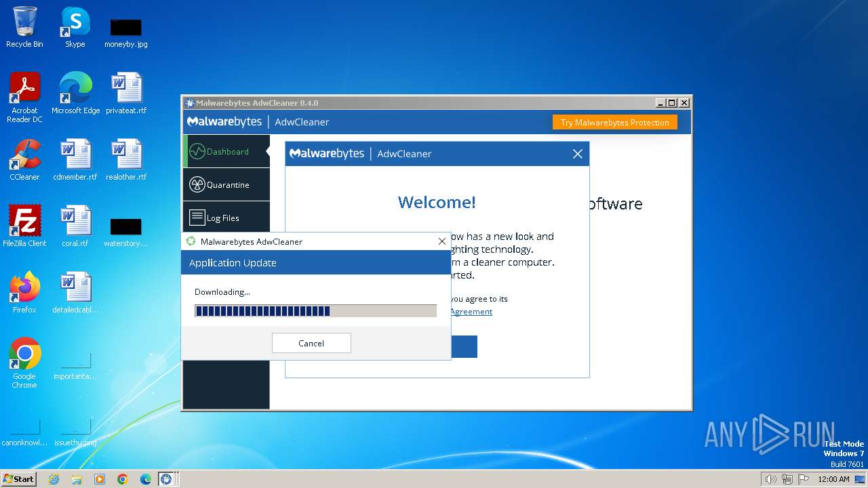
Task: Cancel the application update download
Action: point(311,343)
